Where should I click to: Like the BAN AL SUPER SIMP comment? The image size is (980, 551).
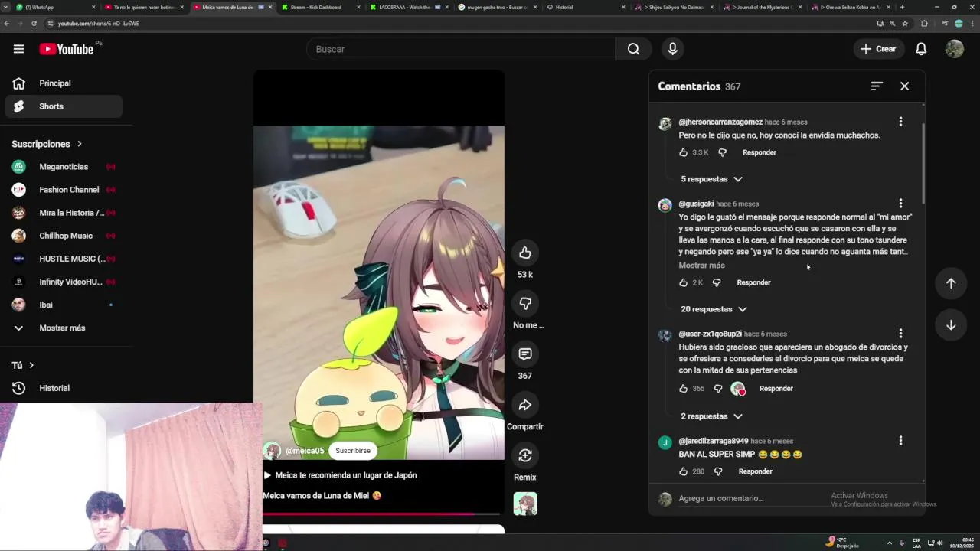coord(684,472)
